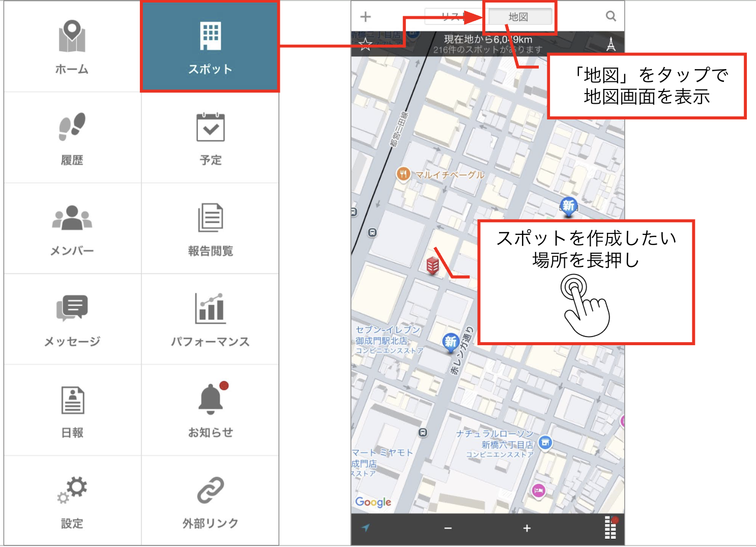Open the 予定 calendar tile

click(210, 138)
